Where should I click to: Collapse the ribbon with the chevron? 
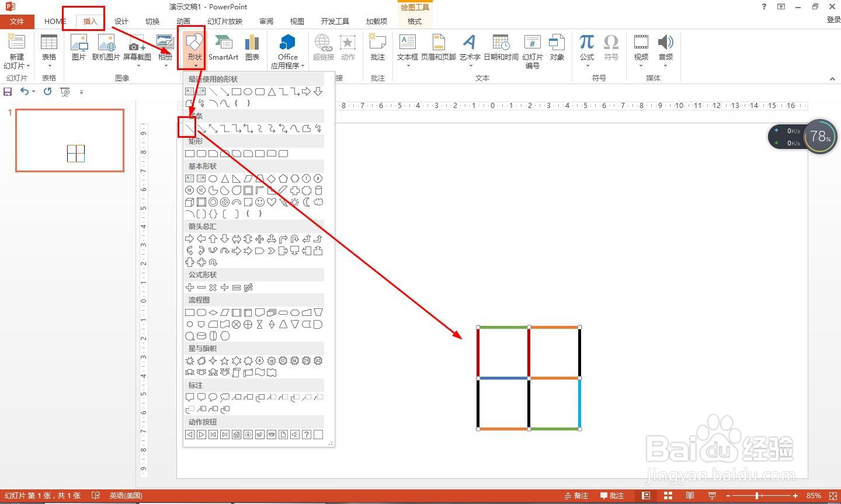click(832, 79)
